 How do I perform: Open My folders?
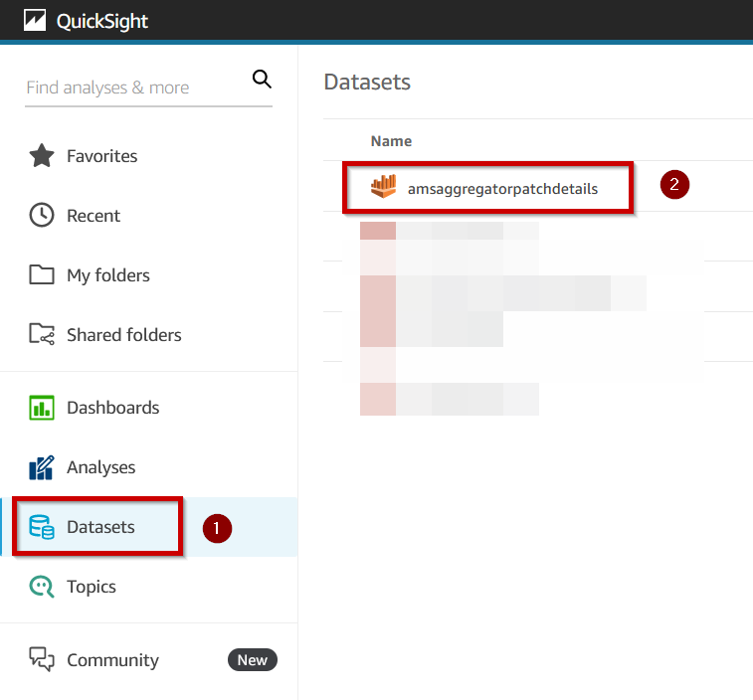point(108,275)
